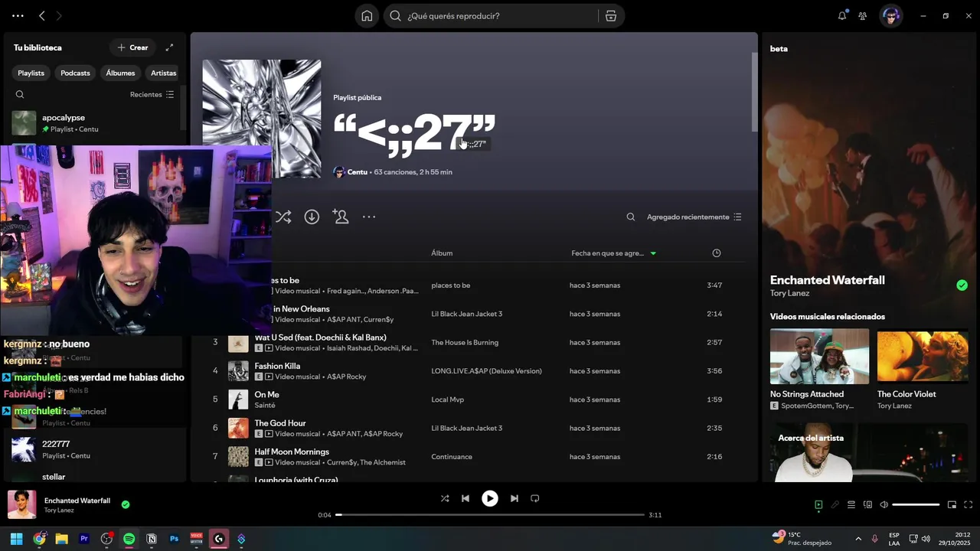Image resolution: width=980 pixels, height=551 pixels.
Task: Open Tory Lanez artist in right panel
Action: coord(789,294)
